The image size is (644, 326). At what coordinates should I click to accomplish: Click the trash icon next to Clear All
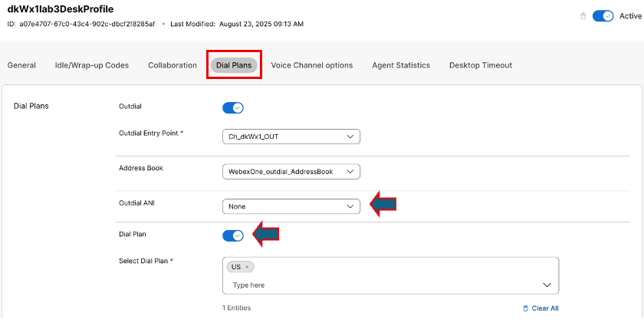tap(525, 308)
